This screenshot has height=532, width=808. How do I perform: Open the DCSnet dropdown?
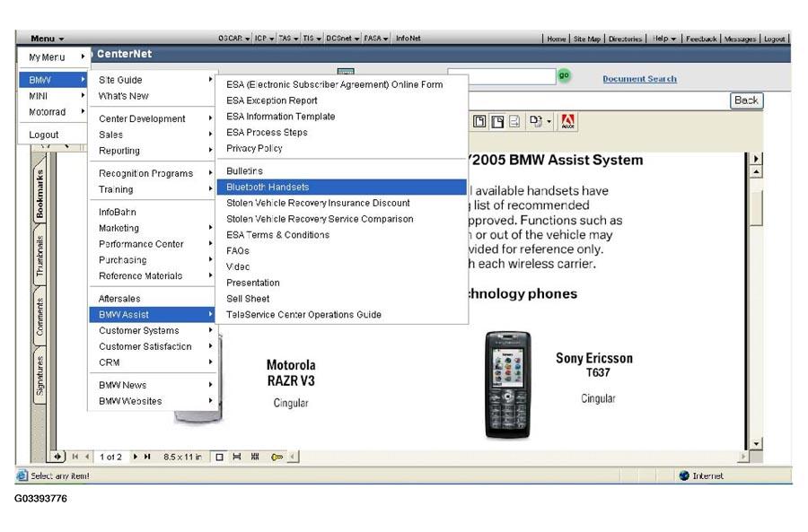[x=343, y=38]
